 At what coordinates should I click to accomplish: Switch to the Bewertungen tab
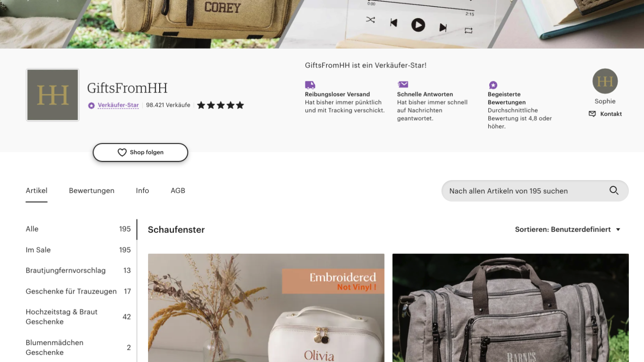point(92,190)
